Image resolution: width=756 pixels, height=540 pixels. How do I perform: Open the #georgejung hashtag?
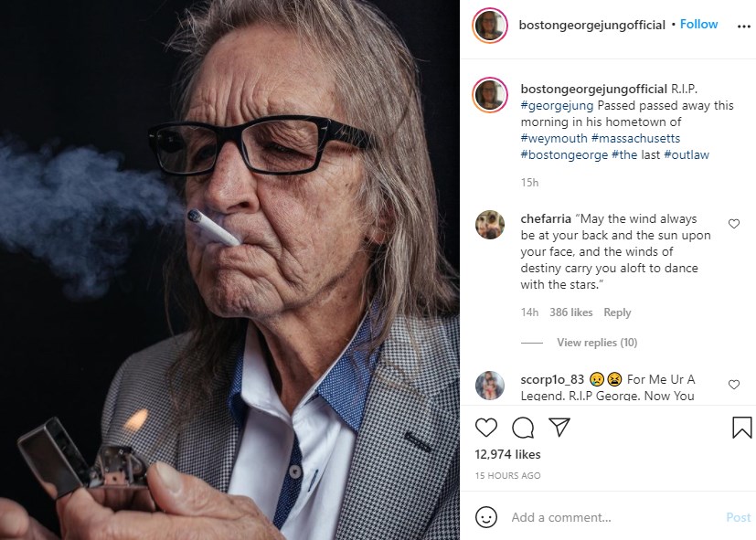click(557, 106)
